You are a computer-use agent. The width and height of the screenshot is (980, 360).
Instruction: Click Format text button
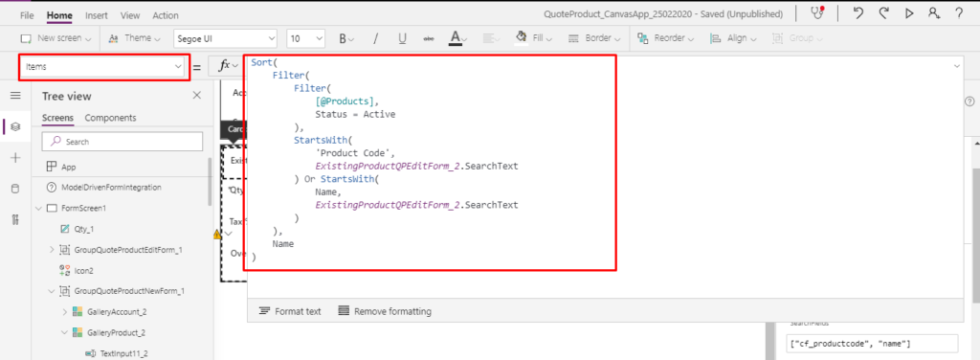click(x=290, y=311)
